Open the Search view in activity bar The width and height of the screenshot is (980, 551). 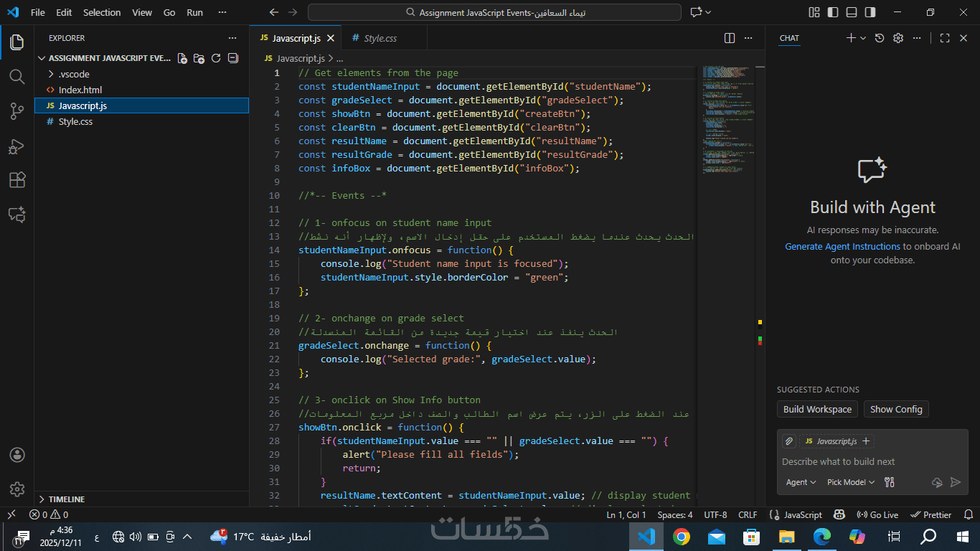[17, 76]
